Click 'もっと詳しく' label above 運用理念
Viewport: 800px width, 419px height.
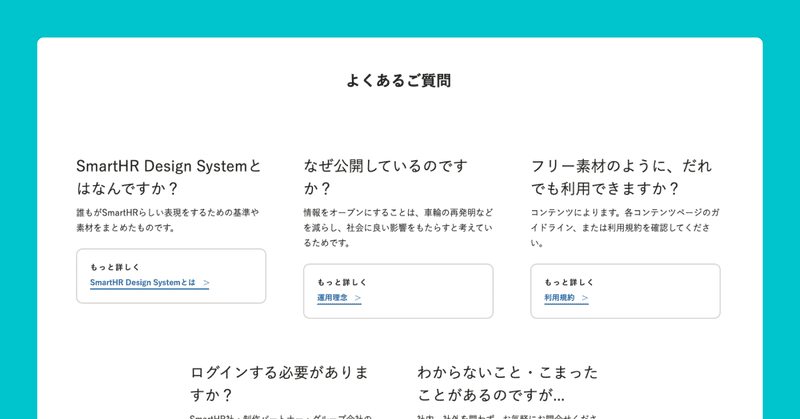pos(342,282)
